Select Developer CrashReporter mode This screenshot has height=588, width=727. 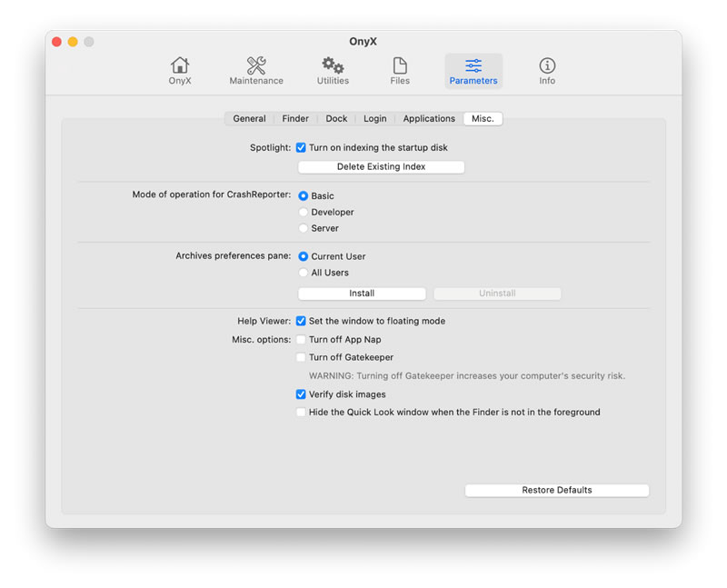tap(303, 212)
